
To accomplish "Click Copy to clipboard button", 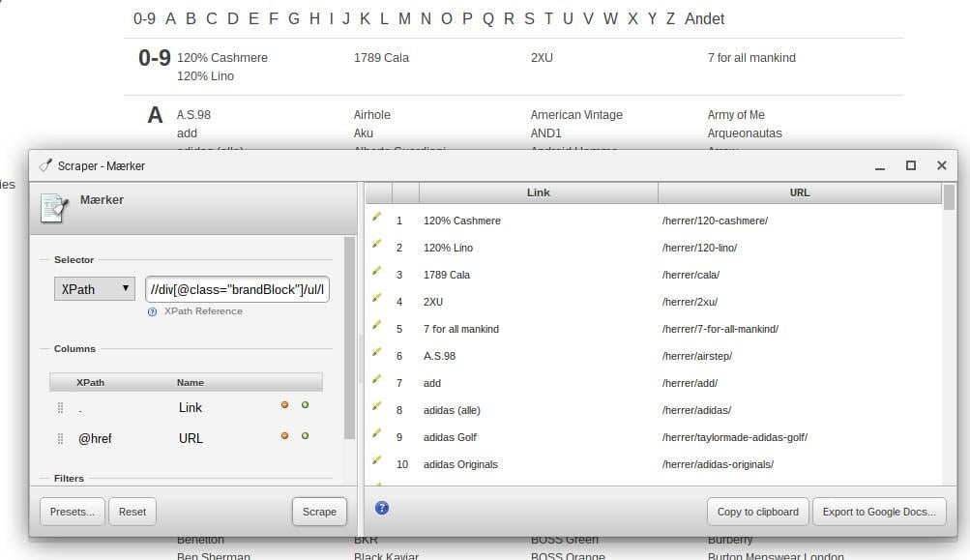I will (758, 512).
